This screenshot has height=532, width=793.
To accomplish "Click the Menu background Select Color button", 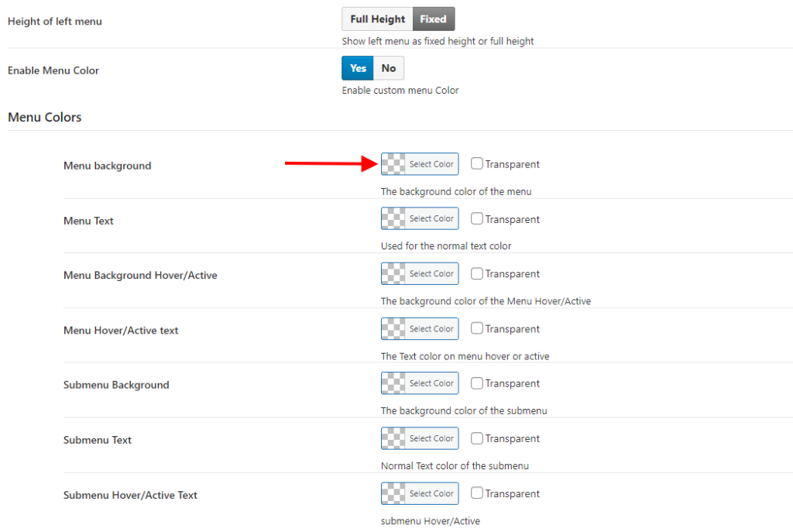I will click(431, 164).
